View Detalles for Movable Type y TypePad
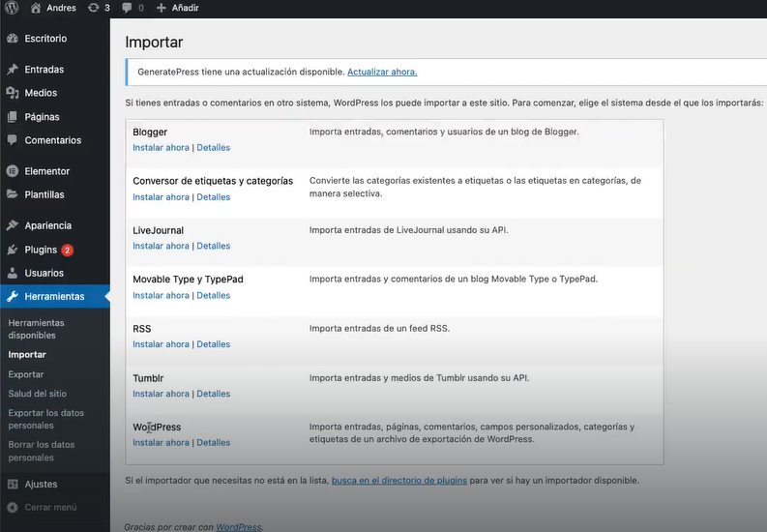The height and width of the screenshot is (532, 767). (x=214, y=295)
